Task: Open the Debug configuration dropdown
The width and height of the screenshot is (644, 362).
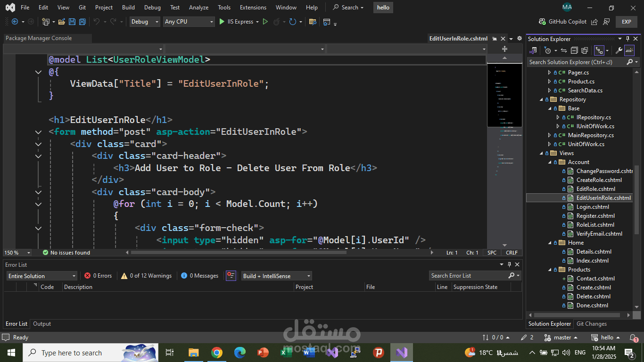Action: coord(144,22)
